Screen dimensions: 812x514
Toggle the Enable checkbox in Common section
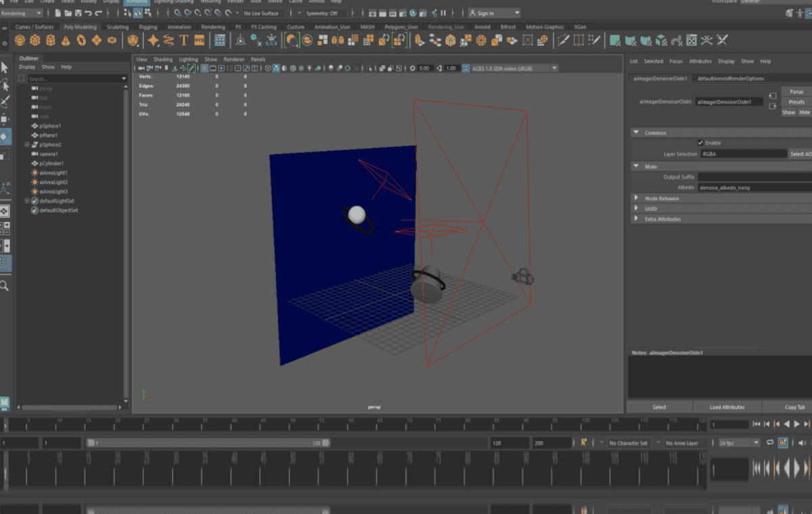point(700,143)
